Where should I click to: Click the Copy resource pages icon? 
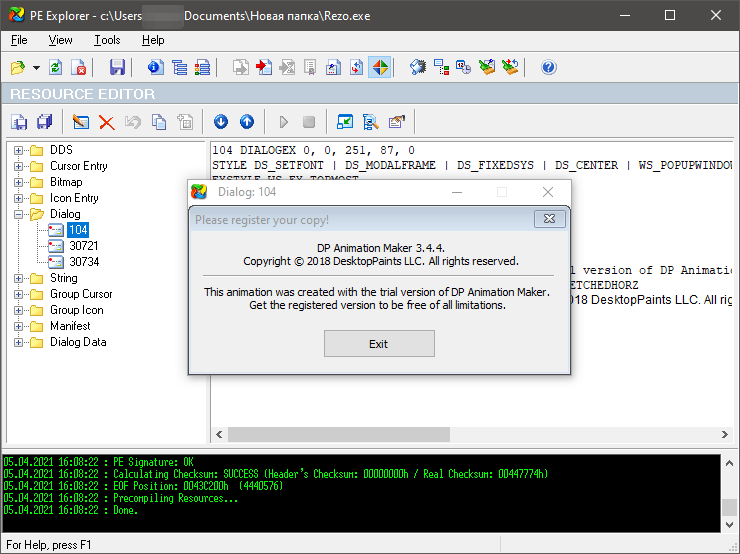click(159, 122)
